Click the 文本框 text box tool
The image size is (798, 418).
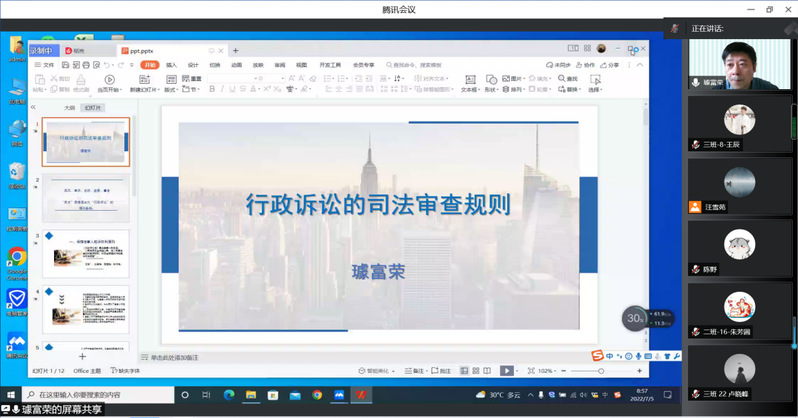pos(468,82)
